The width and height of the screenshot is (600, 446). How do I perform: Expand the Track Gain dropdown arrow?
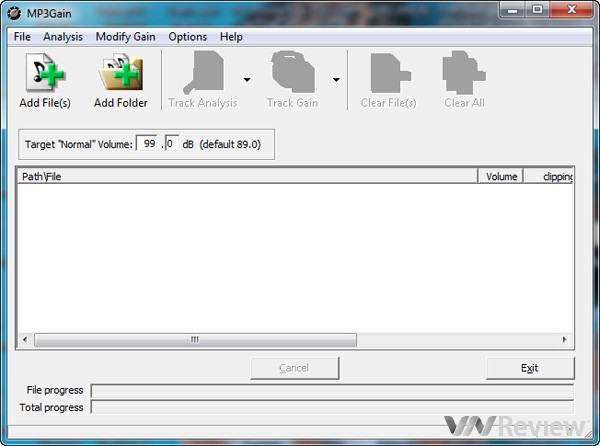336,80
